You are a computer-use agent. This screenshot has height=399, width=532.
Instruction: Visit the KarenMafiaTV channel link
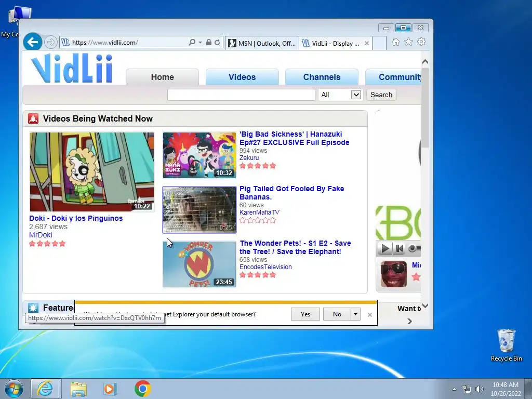pyautogui.click(x=260, y=212)
